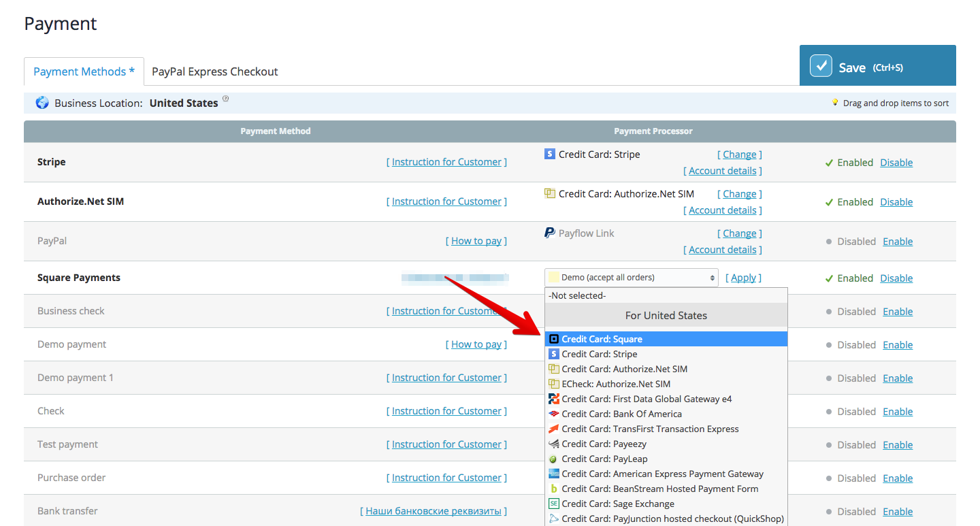980x526 pixels.
Task: Click the lightbulb icon near Drag and drop
Action: pos(835,102)
